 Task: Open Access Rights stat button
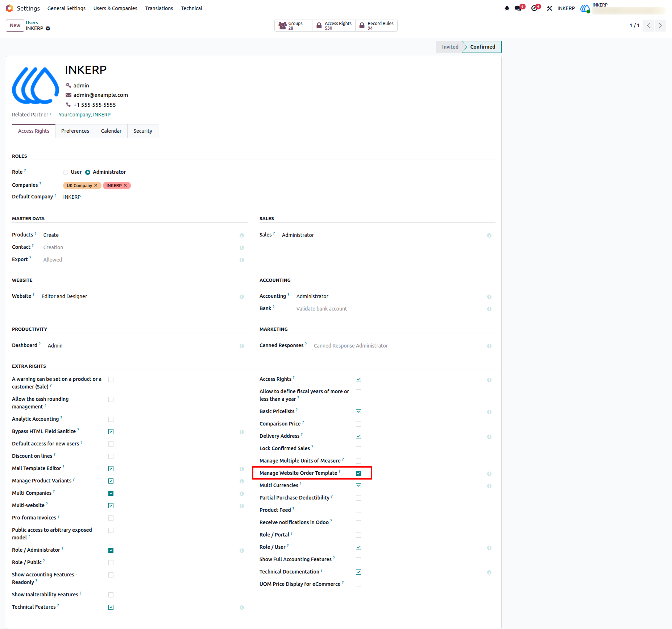tap(334, 25)
